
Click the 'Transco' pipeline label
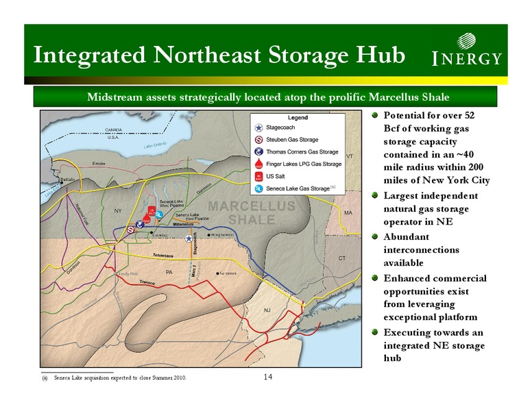pyautogui.click(x=147, y=282)
